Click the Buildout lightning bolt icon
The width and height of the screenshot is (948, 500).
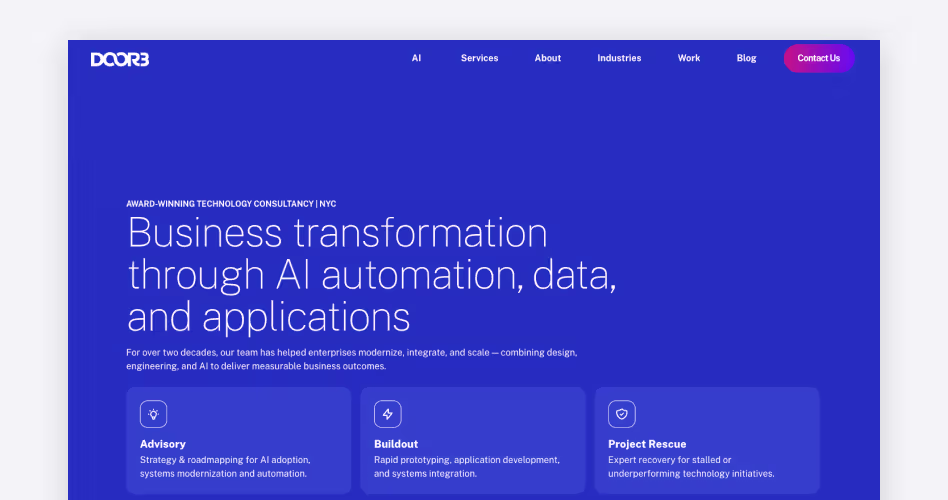[x=388, y=414]
